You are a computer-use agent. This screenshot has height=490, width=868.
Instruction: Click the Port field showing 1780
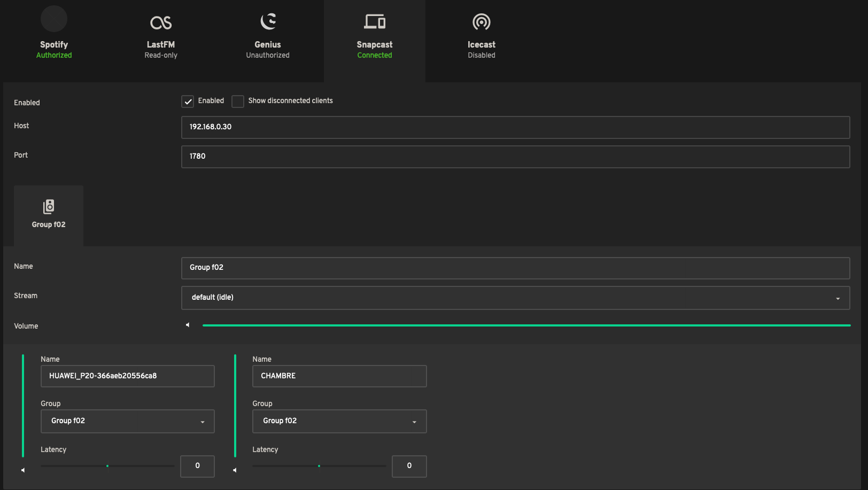tap(515, 157)
